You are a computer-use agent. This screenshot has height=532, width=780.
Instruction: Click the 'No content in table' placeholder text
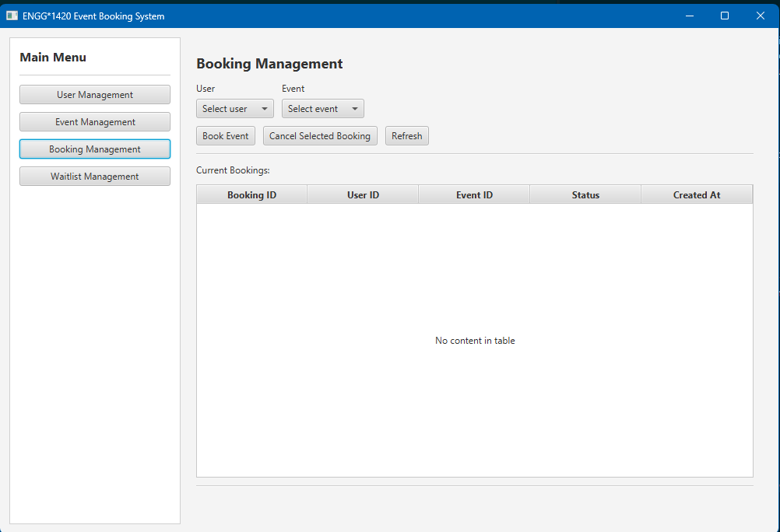click(475, 341)
